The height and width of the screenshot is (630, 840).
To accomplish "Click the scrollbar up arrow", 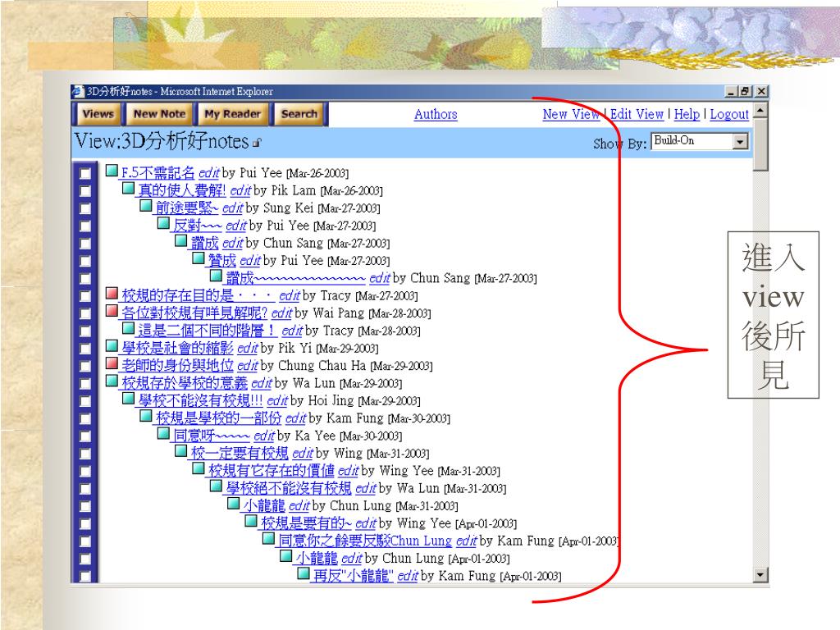I will click(x=760, y=110).
